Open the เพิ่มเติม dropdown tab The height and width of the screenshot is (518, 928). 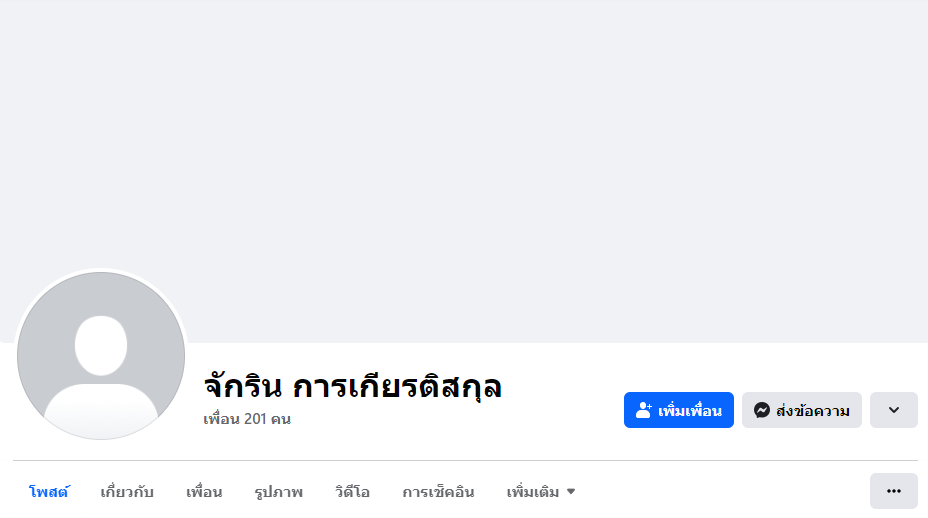(x=533, y=492)
